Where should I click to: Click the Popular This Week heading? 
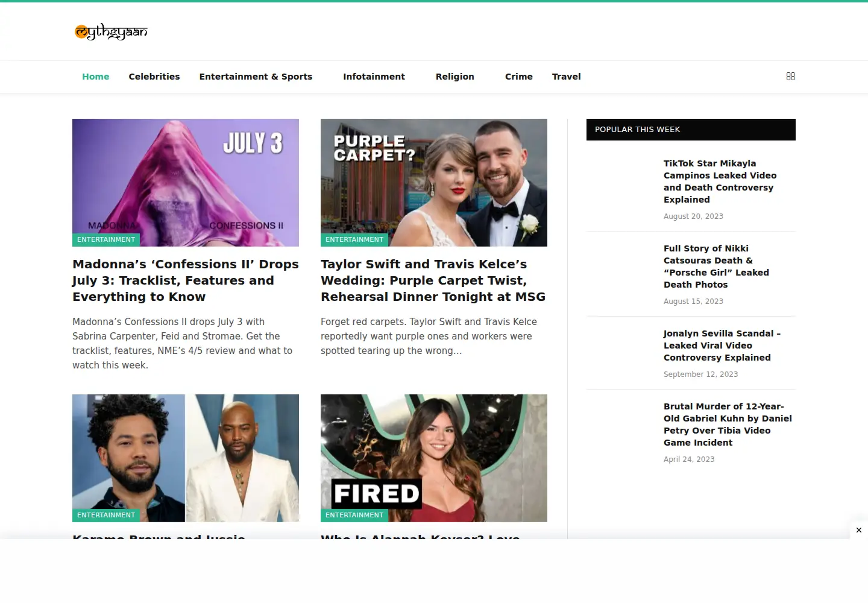pyautogui.click(x=637, y=130)
